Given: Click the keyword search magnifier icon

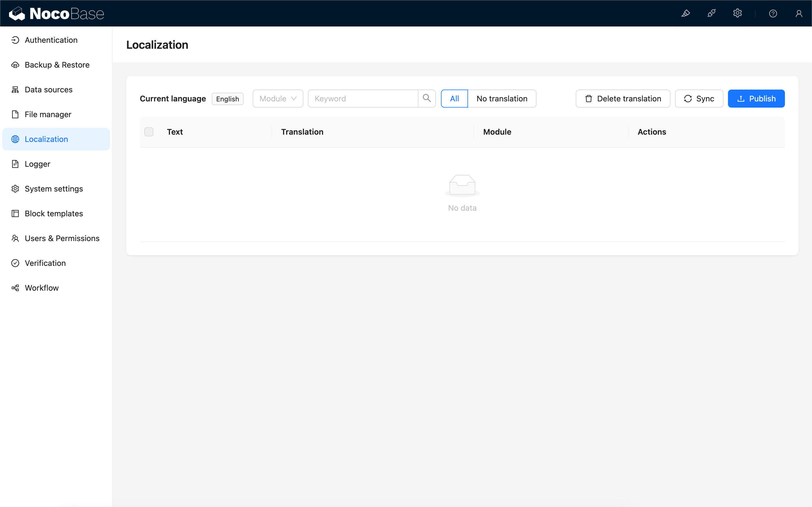Looking at the screenshot, I should [427, 98].
